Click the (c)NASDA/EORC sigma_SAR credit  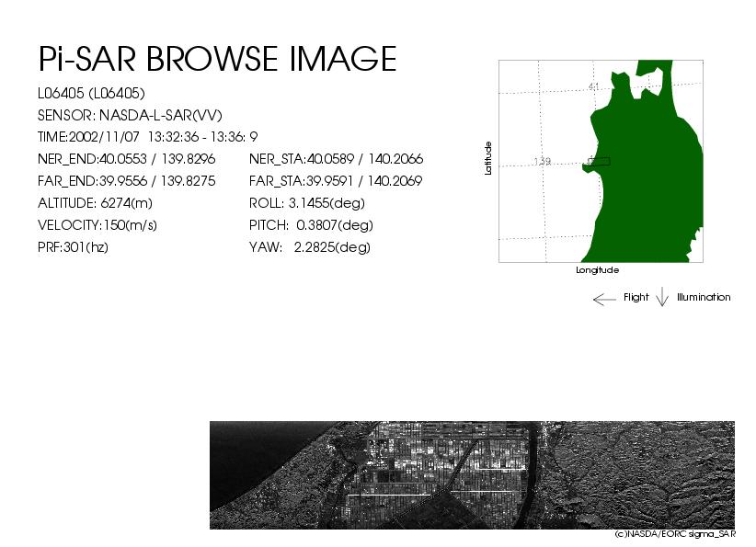click(x=675, y=534)
